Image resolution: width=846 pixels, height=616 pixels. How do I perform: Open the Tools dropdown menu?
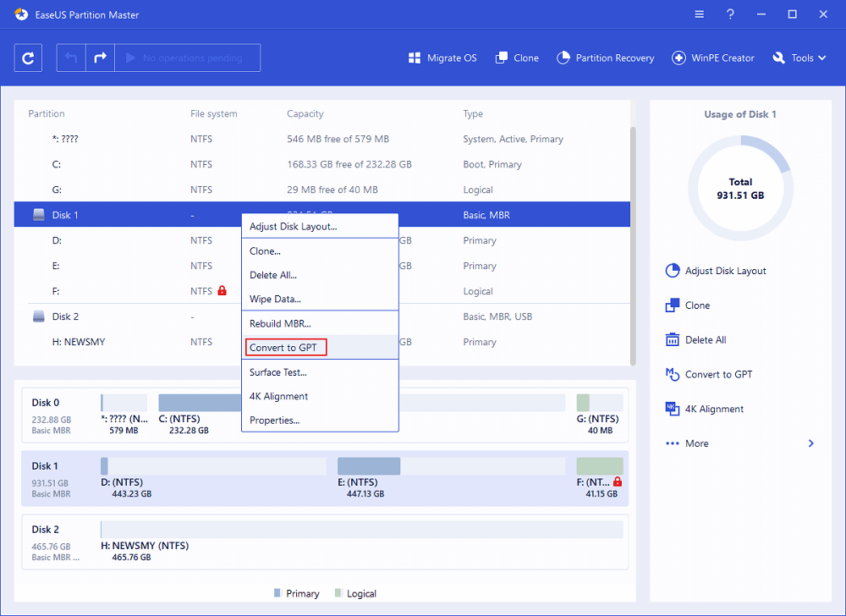(x=799, y=58)
